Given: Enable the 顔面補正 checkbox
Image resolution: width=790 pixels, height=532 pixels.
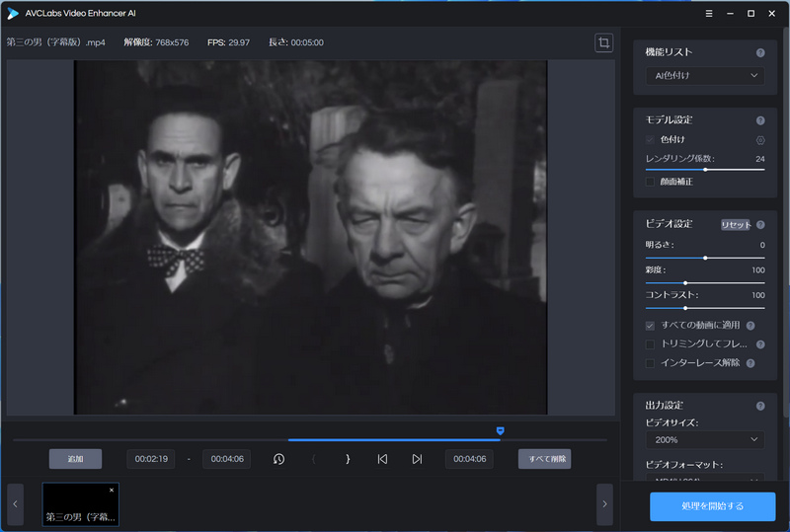Looking at the screenshot, I should [650, 182].
